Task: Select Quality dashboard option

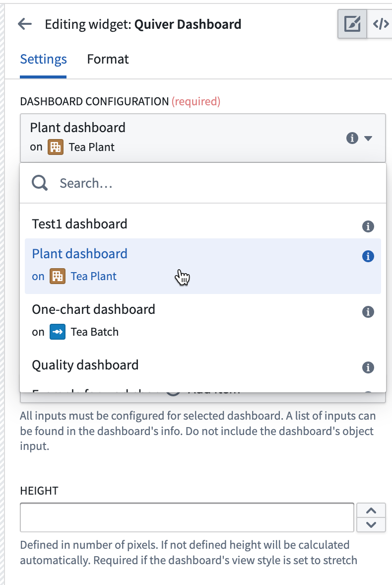Action: coord(203,365)
